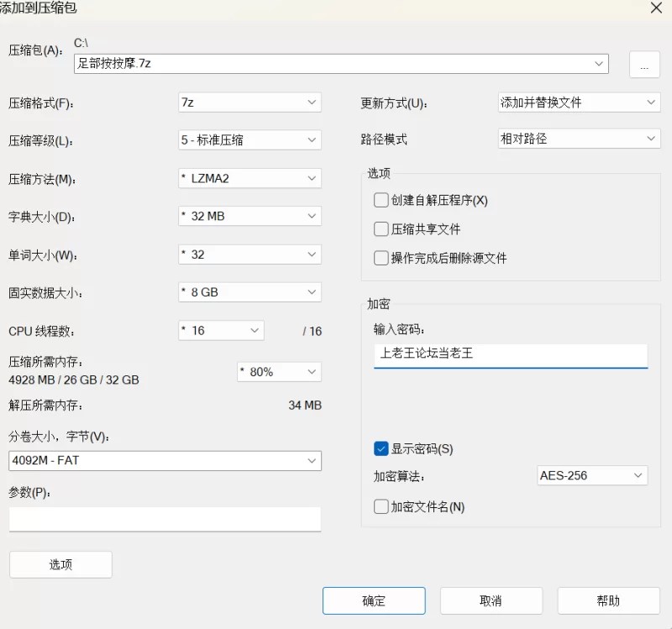Open the encryption method AES-256 dropdown

click(x=592, y=475)
